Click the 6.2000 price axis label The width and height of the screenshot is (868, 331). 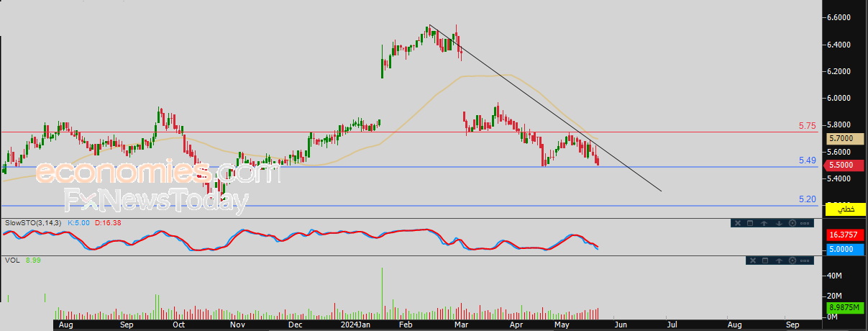tap(839, 72)
